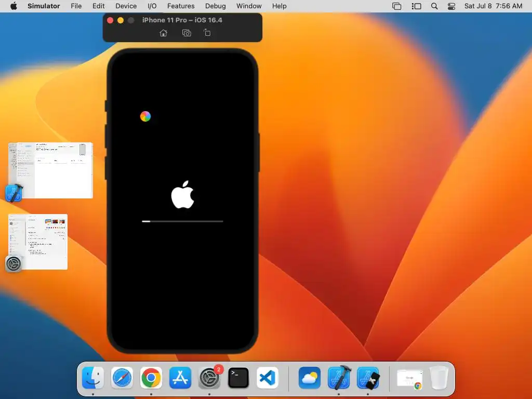The image size is (532, 399).
Task: Take a screenshot with the Simulator camera icon
Action: pos(187,33)
